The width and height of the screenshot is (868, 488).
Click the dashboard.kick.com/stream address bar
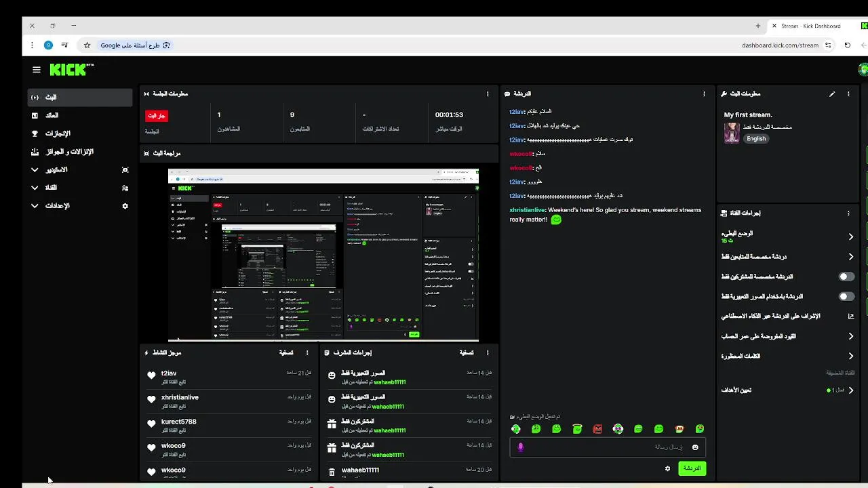[x=780, y=45]
